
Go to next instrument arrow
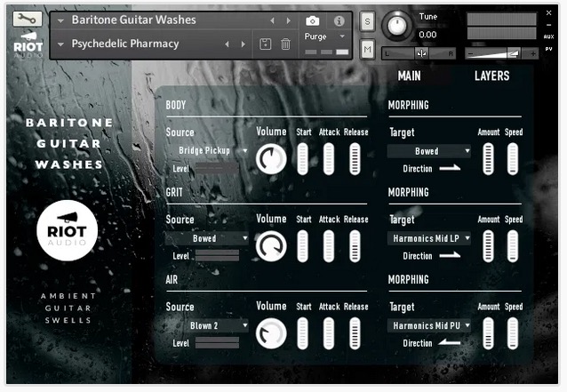[x=288, y=21]
